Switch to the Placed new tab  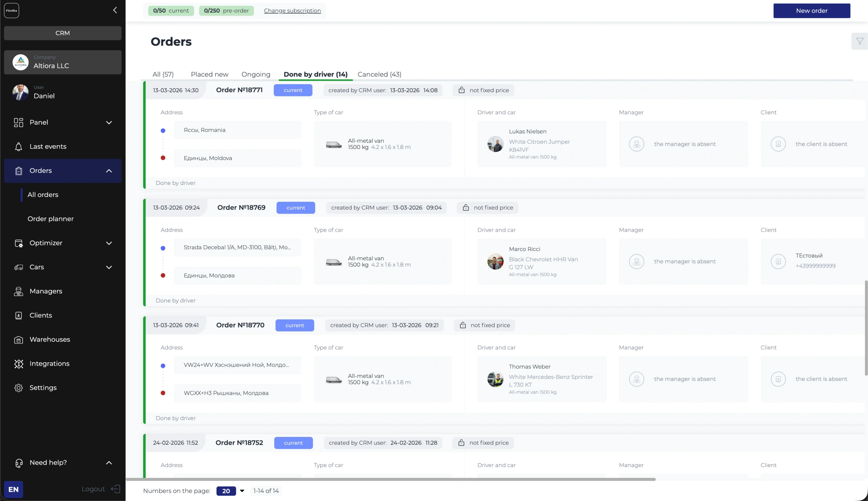coord(210,74)
